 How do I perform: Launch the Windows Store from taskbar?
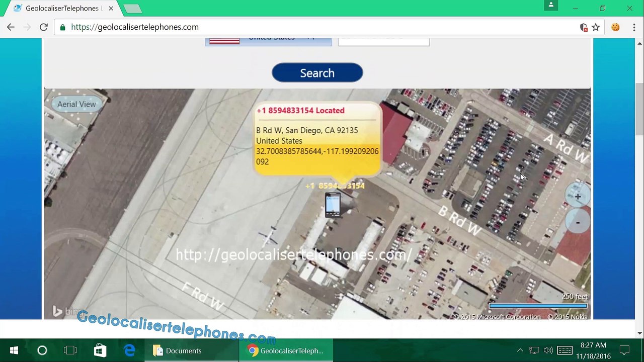(x=100, y=350)
